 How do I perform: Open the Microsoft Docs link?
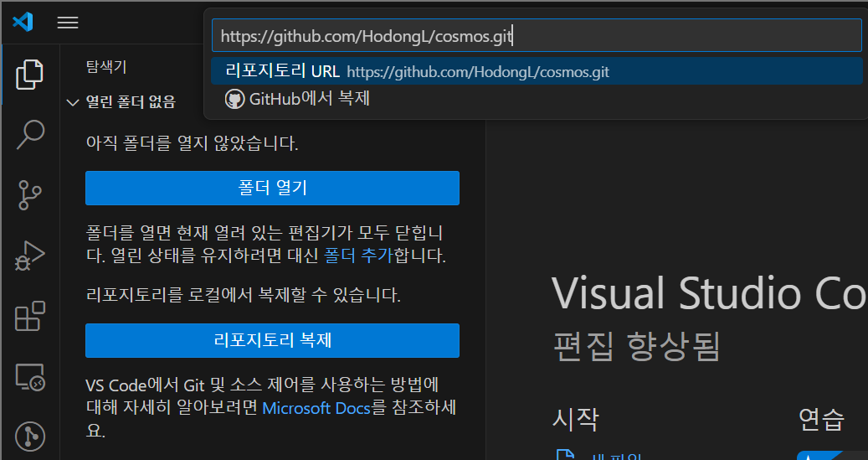click(x=316, y=408)
